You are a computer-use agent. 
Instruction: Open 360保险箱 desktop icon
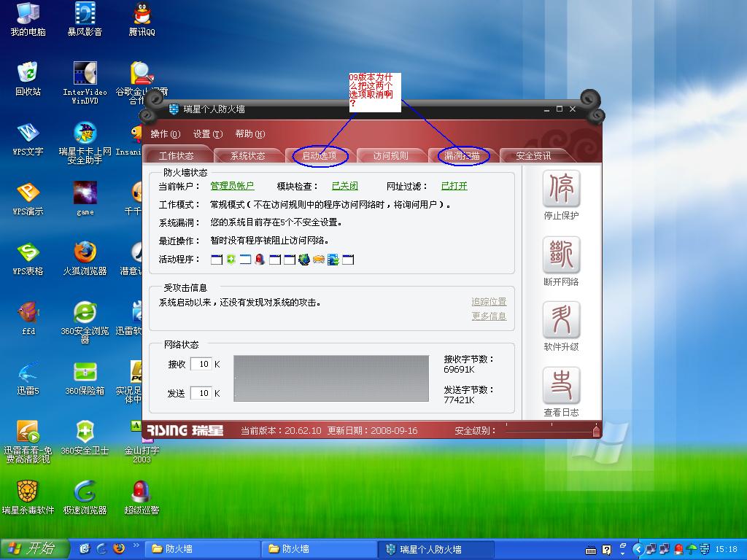pos(85,378)
